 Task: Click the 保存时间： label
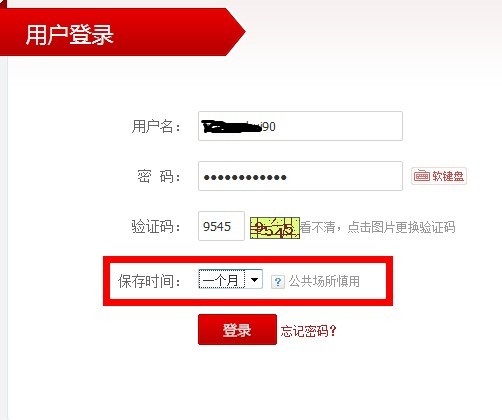(x=149, y=281)
